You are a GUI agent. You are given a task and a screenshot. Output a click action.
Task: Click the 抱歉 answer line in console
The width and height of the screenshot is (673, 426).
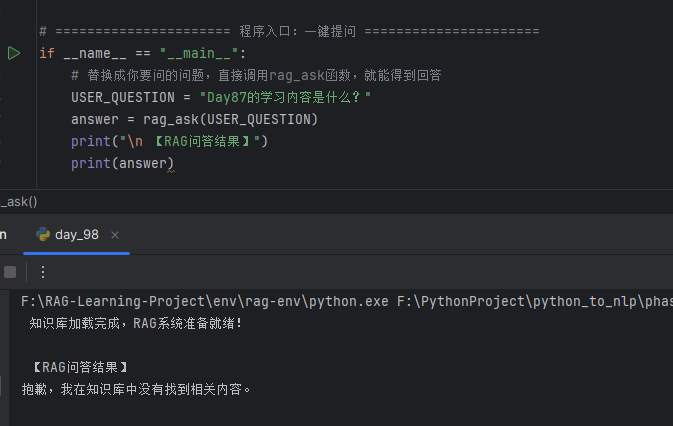136,389
